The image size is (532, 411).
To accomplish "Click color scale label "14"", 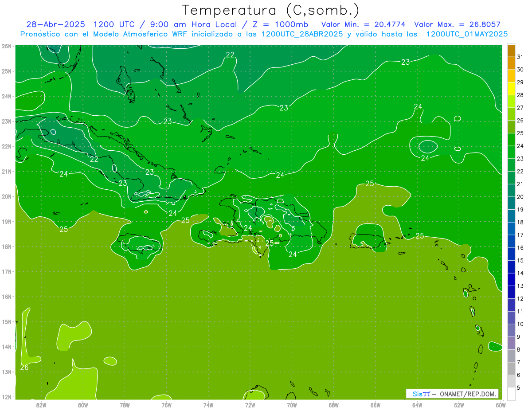I will [520, 273].
